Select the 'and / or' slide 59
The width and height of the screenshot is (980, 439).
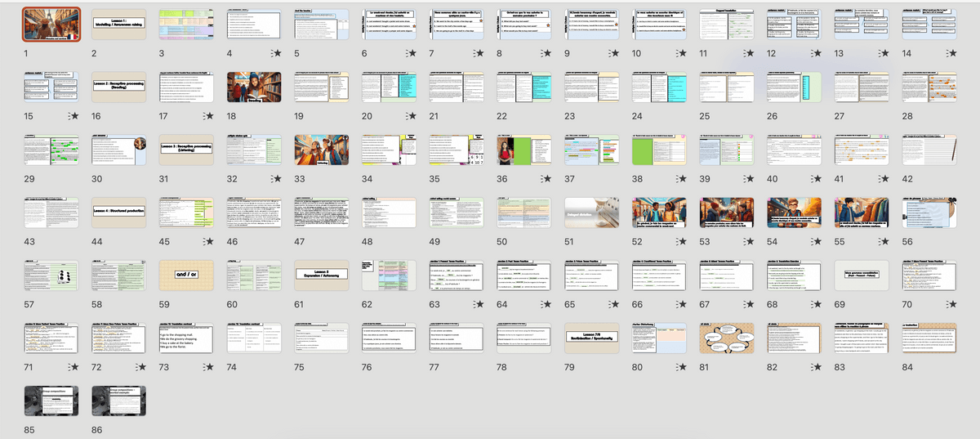[186, 275]
